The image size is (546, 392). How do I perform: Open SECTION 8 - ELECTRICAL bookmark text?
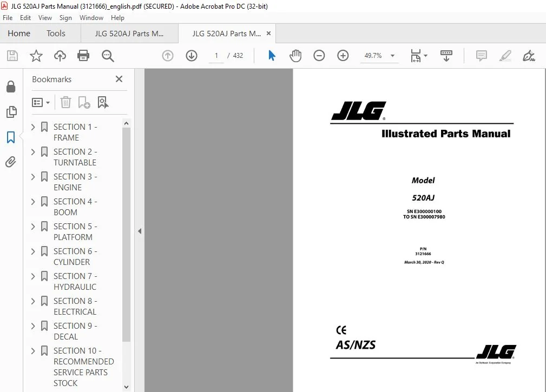75,306
